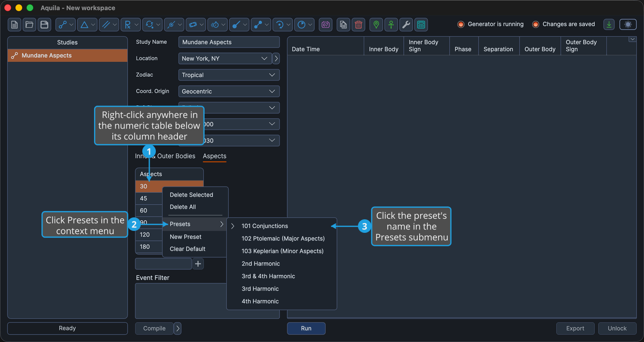
Task: Click the target-with-slash toolbar icon
Action: [x=171, y=25]
